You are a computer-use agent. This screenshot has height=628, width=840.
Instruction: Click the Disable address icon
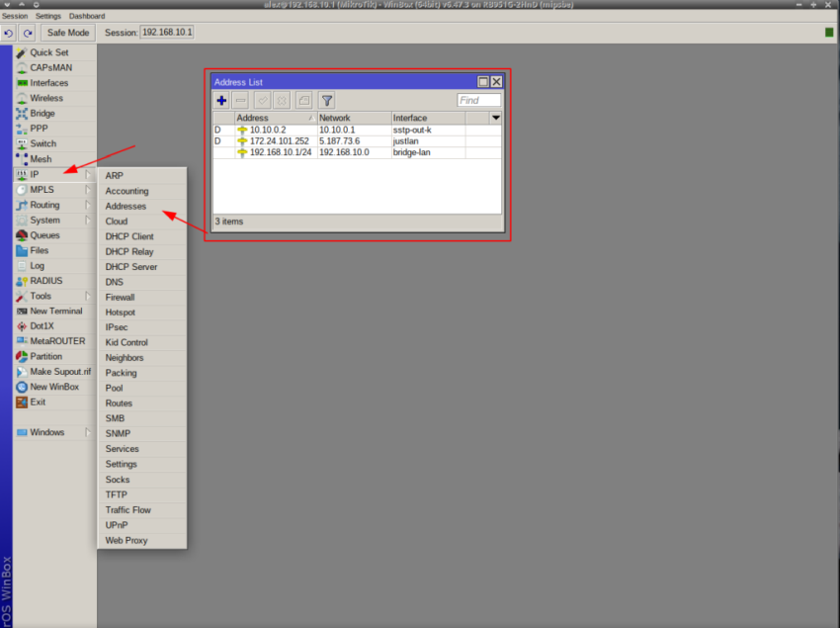coord(281,100)
